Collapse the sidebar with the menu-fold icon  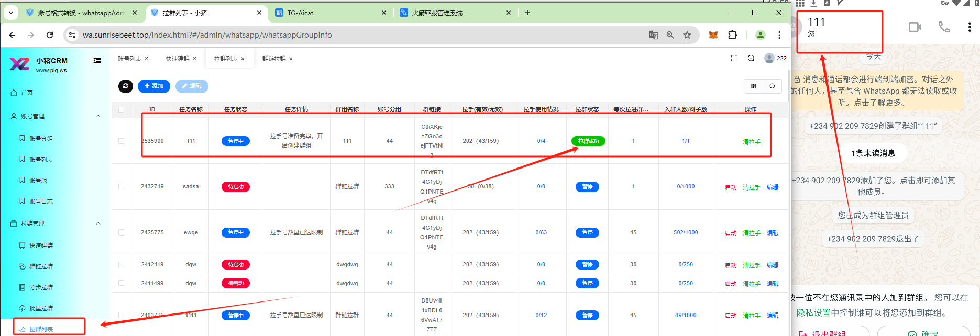pyautogui.click(x=97, y=61)
